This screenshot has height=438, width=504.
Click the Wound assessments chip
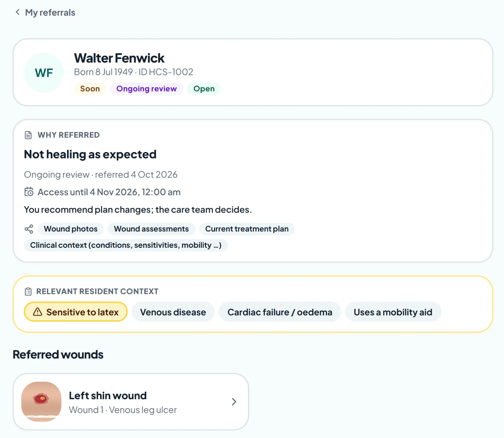point(152,229)
